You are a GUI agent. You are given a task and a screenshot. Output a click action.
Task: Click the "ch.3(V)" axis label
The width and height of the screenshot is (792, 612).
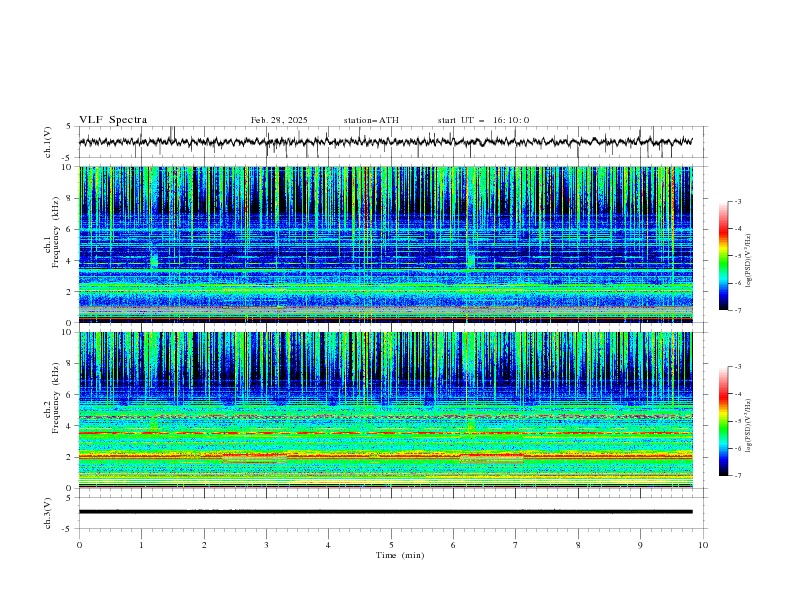click(x=48, y=513)
